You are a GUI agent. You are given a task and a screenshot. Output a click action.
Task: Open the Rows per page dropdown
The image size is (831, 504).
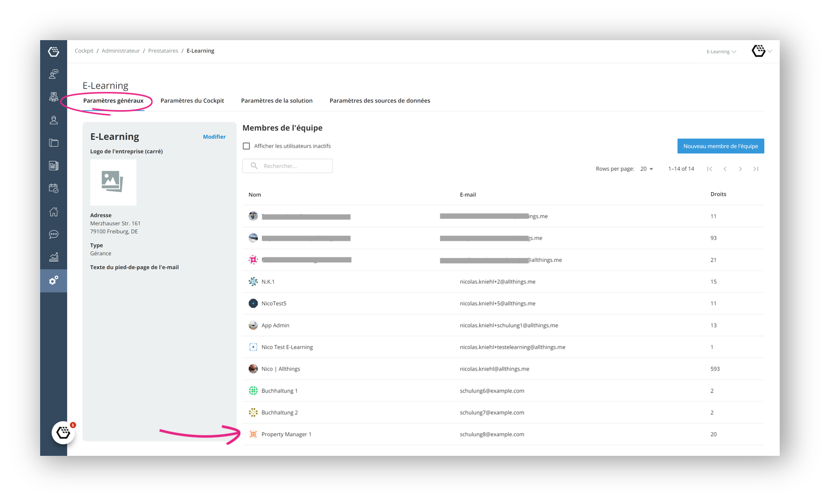[x=647, y=169]
